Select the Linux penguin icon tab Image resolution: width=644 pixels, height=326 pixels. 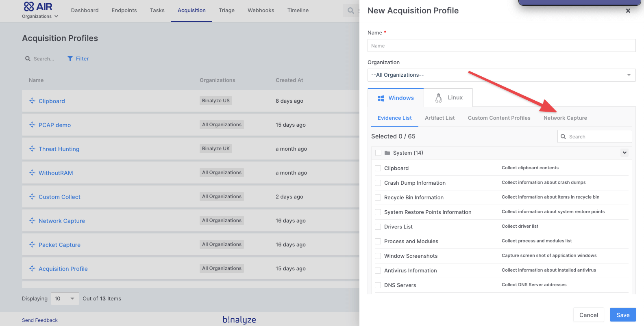point(438,98)
